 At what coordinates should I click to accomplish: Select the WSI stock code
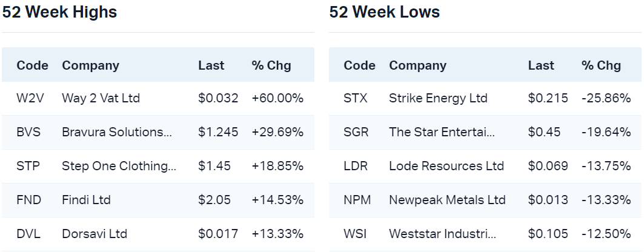(355, 234)
